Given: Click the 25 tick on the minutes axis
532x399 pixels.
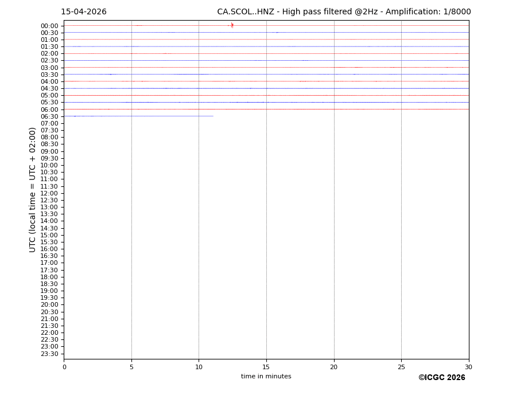Looking at the screenshot, I should [401, 367].
